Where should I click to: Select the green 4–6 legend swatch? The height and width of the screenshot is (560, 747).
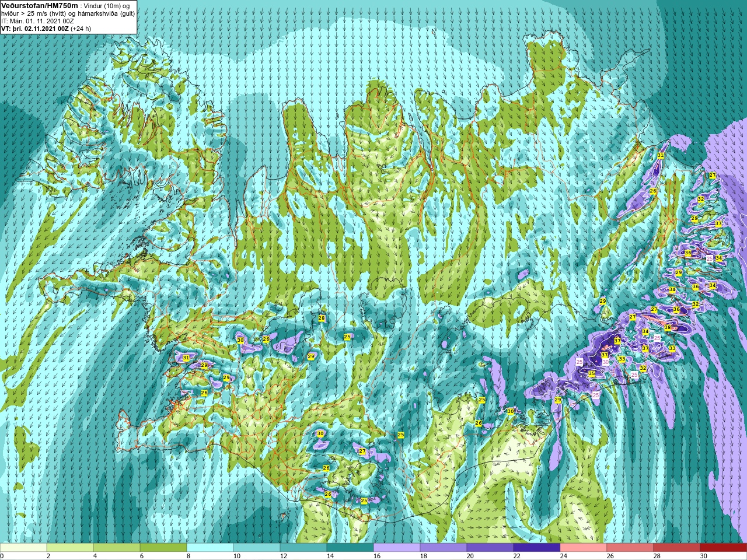pos(117,548)
